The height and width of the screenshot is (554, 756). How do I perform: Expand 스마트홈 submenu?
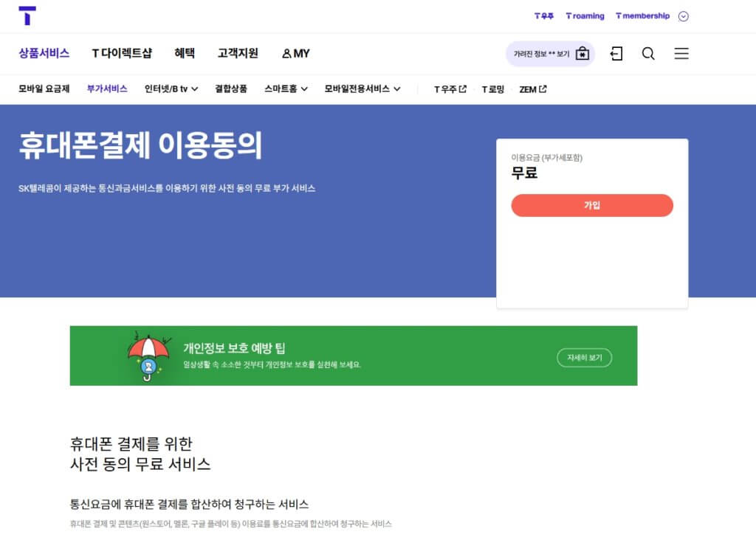point(286,89)
